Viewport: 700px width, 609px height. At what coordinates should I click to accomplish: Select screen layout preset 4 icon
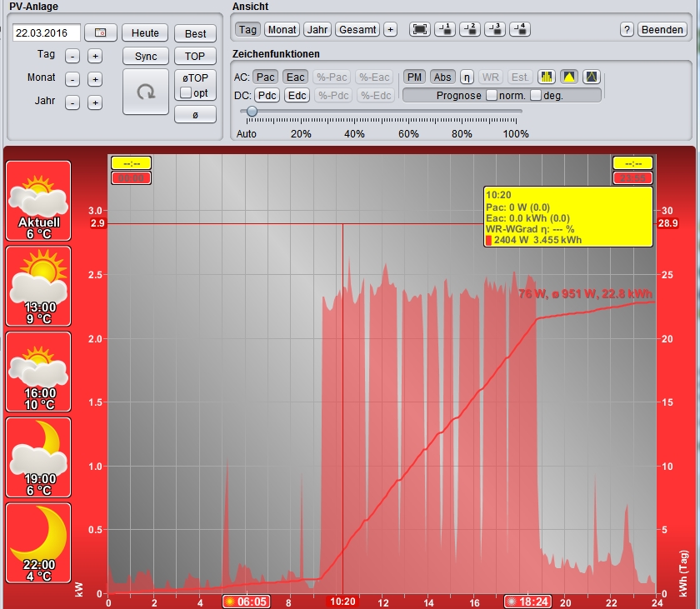tap(520, 29)
